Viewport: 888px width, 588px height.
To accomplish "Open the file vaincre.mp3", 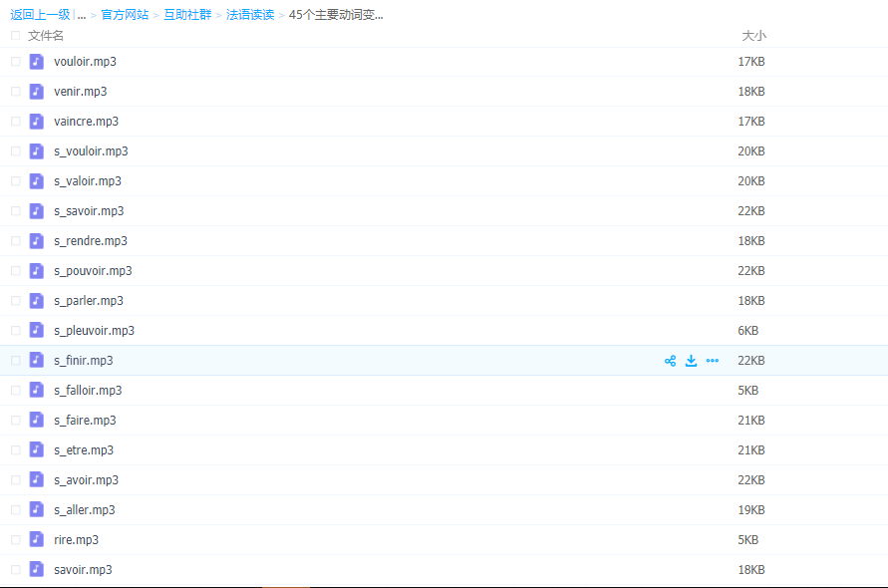I will point(86,122).
